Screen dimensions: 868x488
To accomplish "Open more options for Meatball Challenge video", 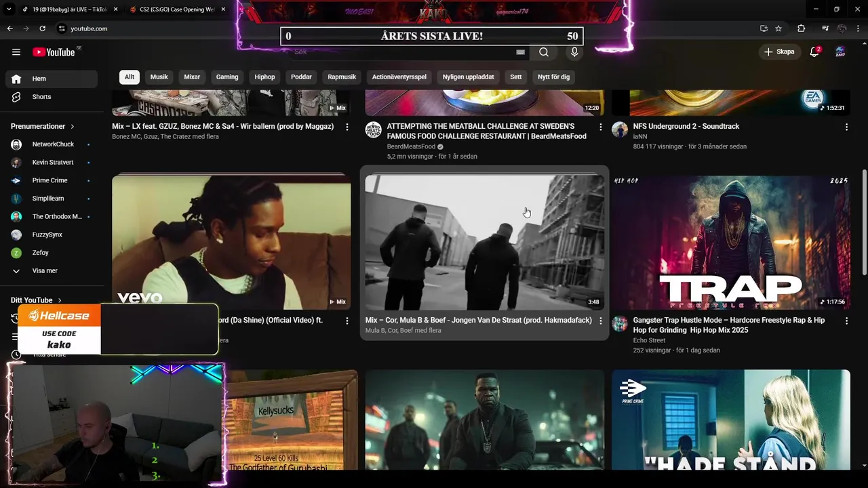I will click(x=600, y=127).
